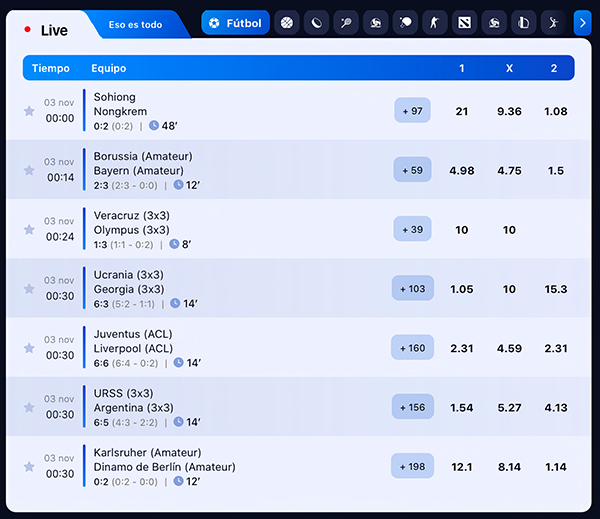This screenshot has width=600, height=519.
Task: Select the tennis racket sport icon
Action: (345, 23)
